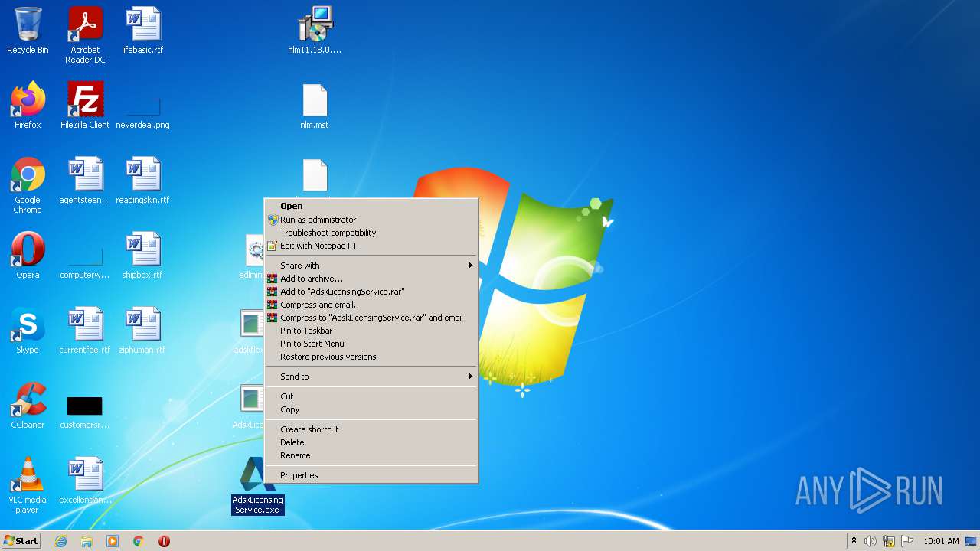The image size is (980, 551).
Task: Choose Cut in context menu
Action: pyautogui.click(x=371, y=396)
